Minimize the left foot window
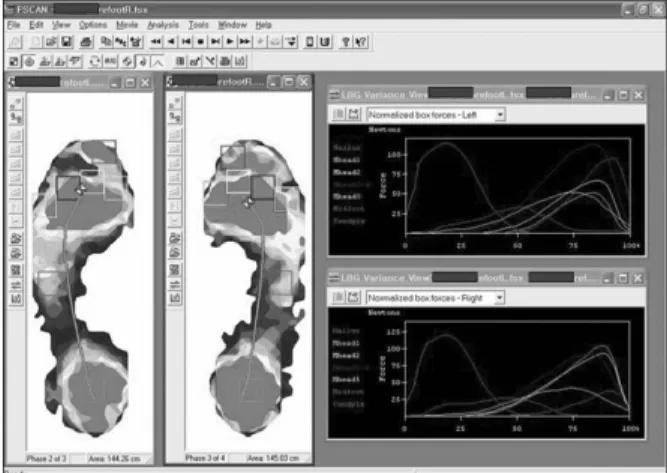Screen dimensions: 667x473 coord(115,83)
